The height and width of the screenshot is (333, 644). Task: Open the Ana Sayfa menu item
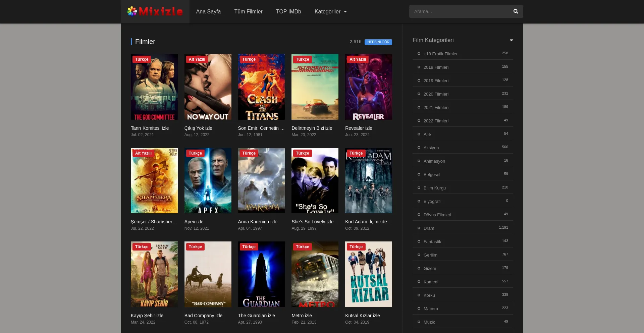(x=208, y=11)
